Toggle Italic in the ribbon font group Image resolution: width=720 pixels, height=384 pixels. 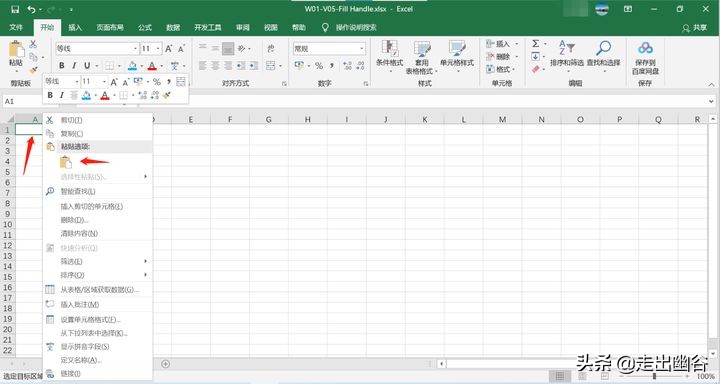click(x=74, y=66)
